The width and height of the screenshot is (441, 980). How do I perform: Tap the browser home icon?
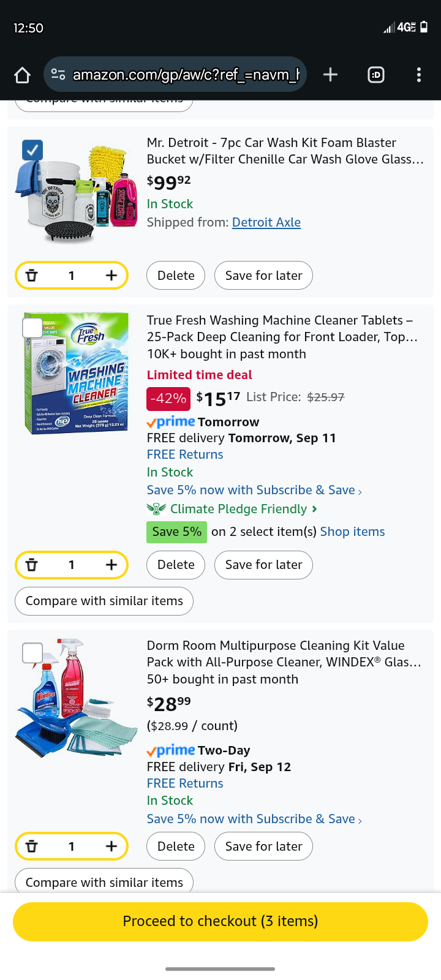click(x=23, y=75)
